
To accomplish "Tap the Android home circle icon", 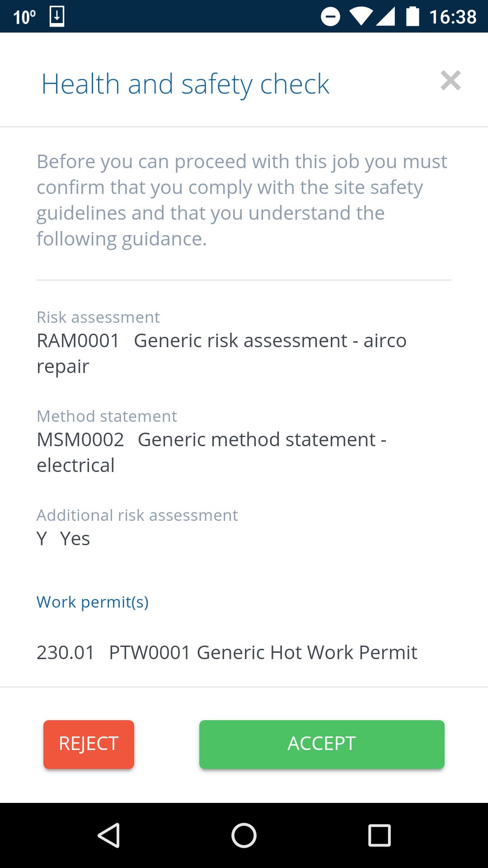I will (x=244, y=835).
